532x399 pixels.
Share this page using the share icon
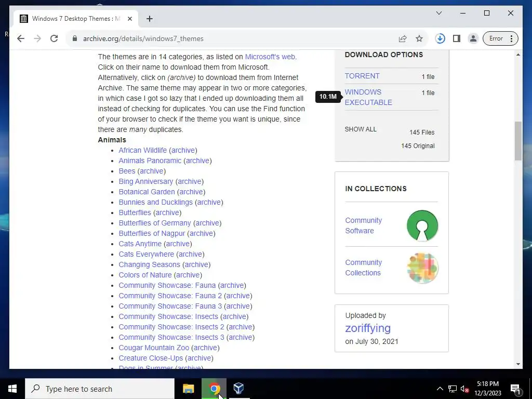403,38
